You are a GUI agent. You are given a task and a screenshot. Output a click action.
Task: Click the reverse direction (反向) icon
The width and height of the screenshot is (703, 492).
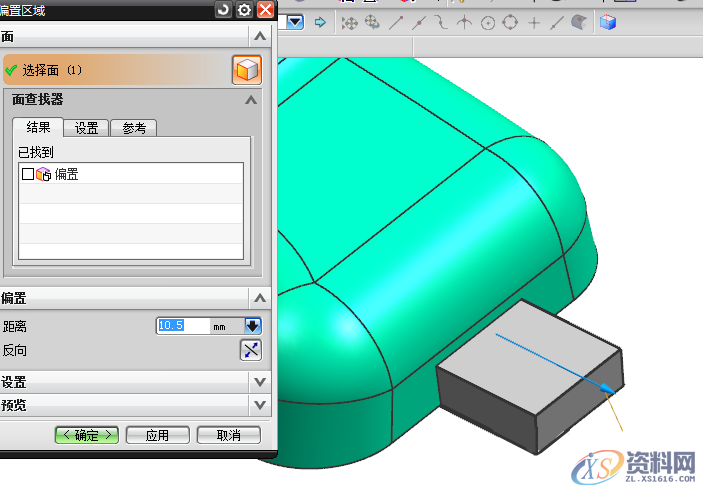click(x=250, y=350)
